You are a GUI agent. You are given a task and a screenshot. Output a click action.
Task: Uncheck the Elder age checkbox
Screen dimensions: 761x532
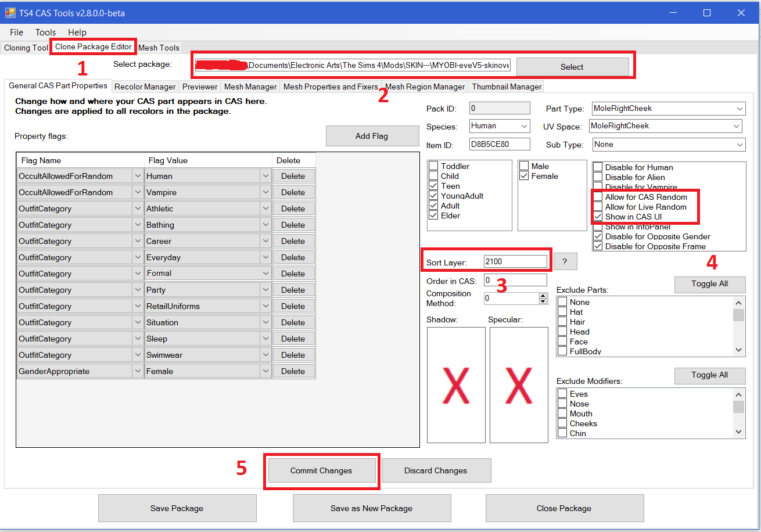tap(433, 215)
